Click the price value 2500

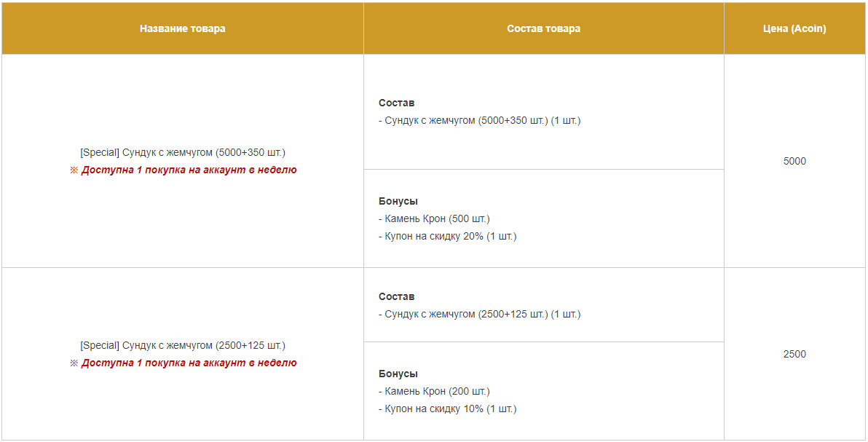pos(794,354)
